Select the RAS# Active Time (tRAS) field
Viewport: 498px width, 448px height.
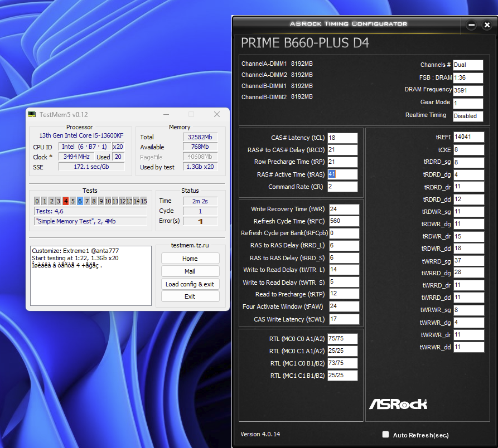[x=342, y=174]
